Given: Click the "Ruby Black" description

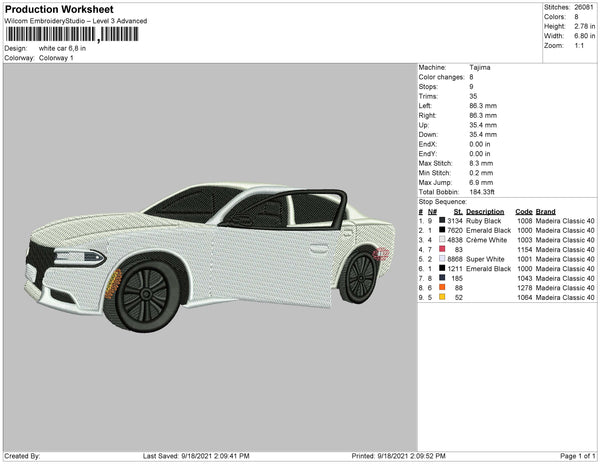Looking at the screenshot, I should (484, 221).
